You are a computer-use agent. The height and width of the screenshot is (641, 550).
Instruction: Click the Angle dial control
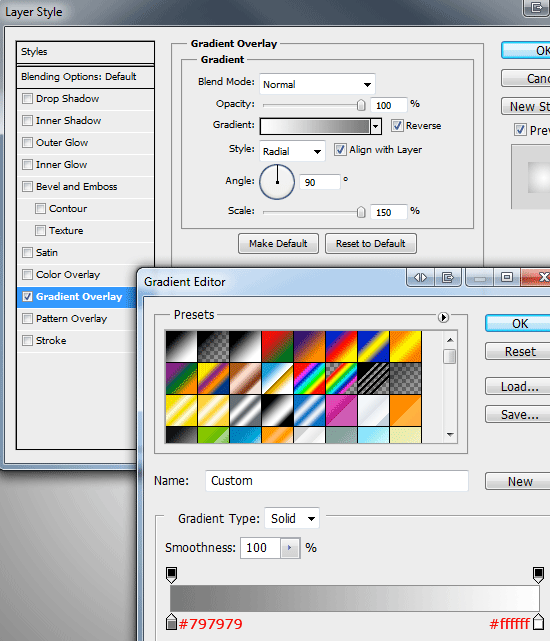pyautogui.click(x=277, y=182)
